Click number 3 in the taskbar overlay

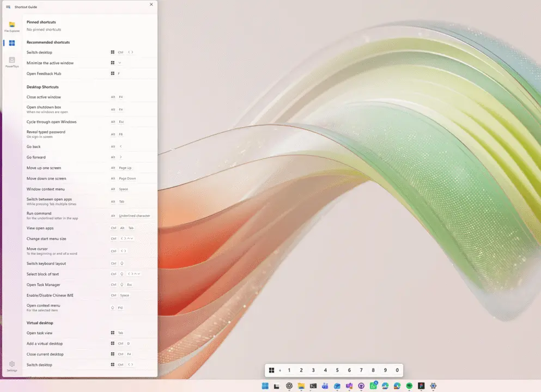(x=313, y=370)
